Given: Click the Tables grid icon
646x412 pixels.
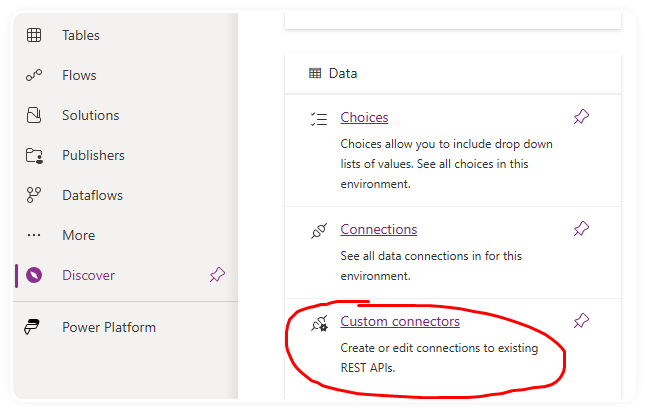Looking at the screenshot, I should click(x=34, y=35).
